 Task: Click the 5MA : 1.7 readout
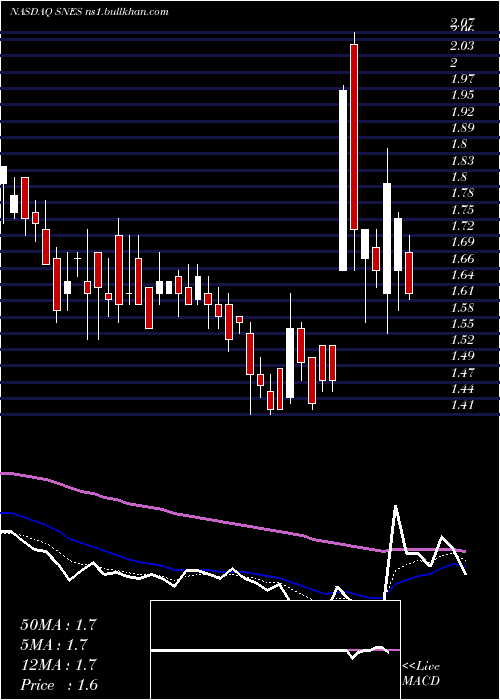54,645
